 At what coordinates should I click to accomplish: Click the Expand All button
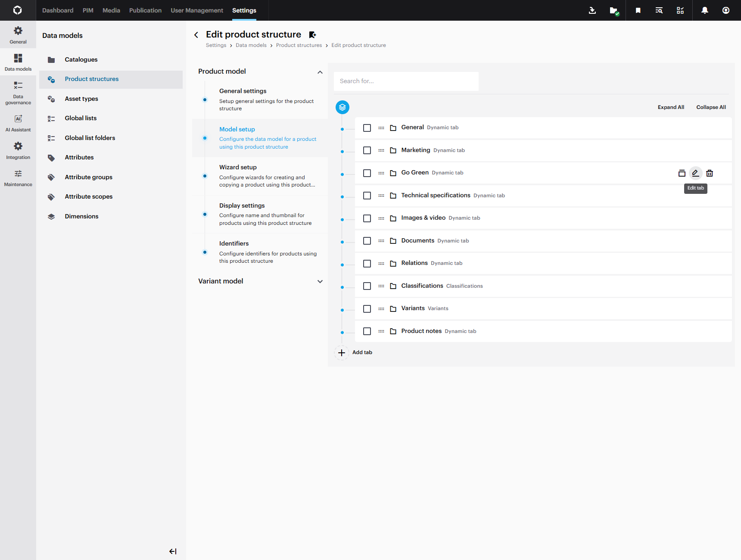click(x=671, y=107)
